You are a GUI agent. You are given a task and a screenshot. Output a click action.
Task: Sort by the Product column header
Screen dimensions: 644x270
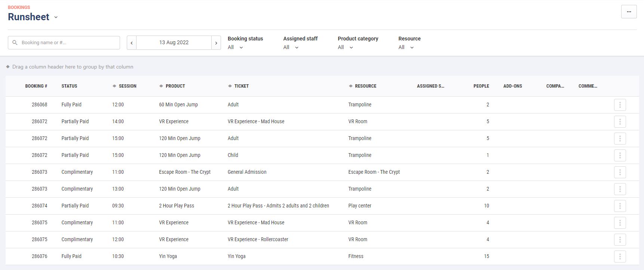click(x=175, y=86)
